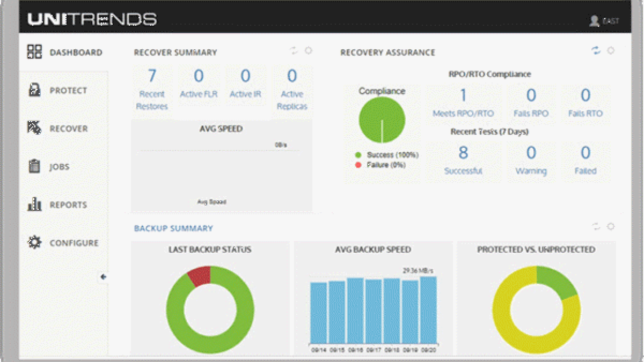Click the RPO/RTO Compliance heading
The height and width of the screenshot is (362, 644).
(x=489, y=75)
